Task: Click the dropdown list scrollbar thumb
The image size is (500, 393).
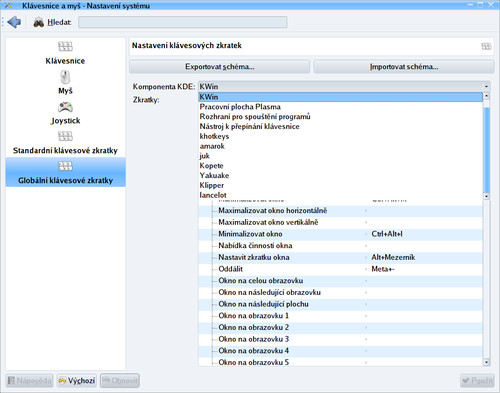Action: (486, 149)
